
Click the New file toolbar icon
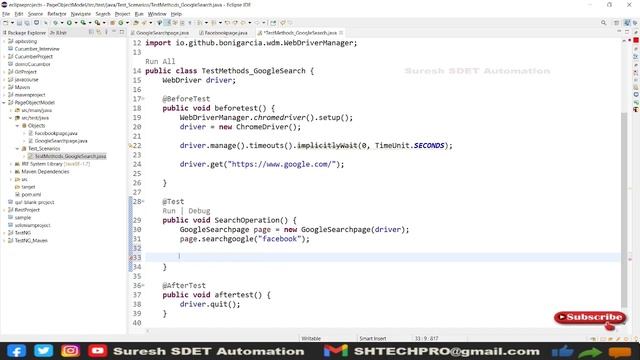(x=6, y=23)
